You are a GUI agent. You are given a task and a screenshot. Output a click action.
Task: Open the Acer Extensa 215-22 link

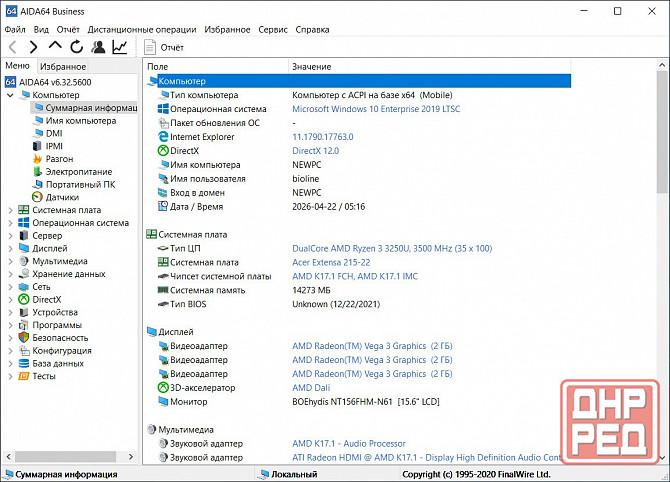(x=331, y=262)
